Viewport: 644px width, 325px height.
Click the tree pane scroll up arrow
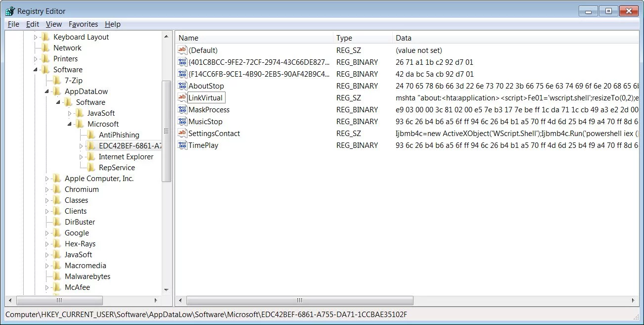point(167,36)
